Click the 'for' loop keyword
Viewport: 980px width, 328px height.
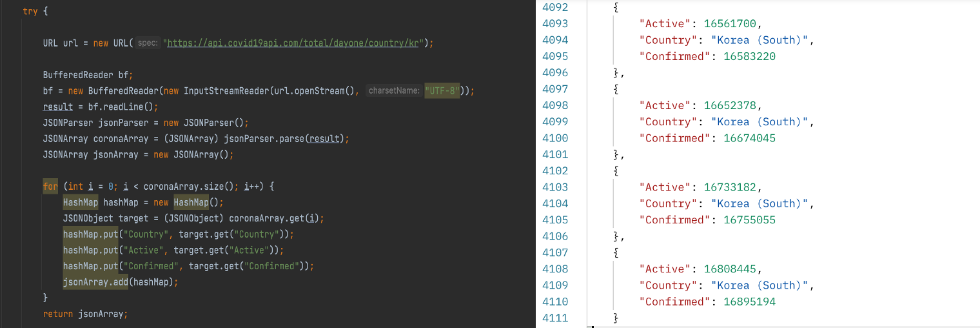point(50,187)
